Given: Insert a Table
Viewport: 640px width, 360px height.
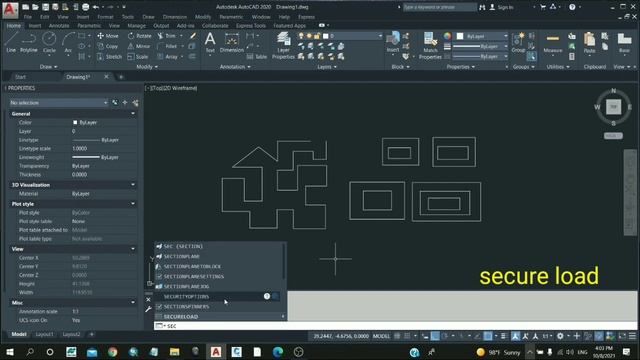Looking at the screenshot, I should pyautogui.click(x=257, y=57).
